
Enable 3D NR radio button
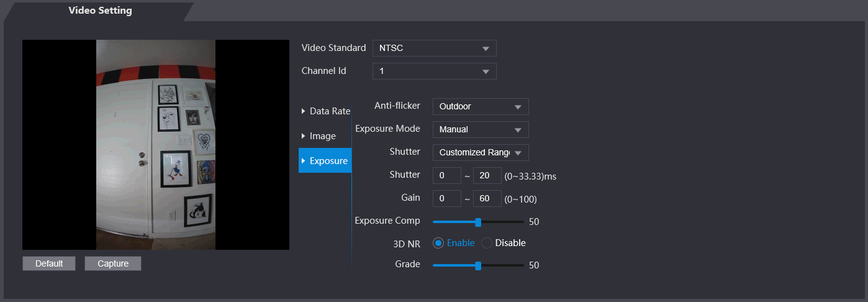pos(439,243)
